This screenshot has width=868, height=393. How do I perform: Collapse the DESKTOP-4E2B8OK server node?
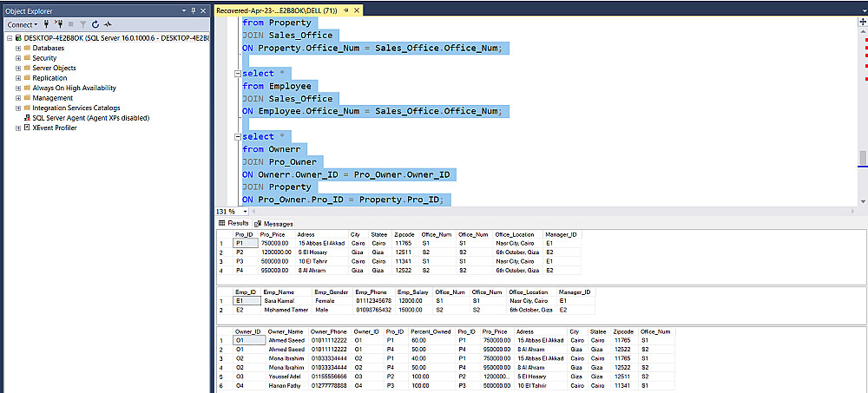[x=10, y=38]
